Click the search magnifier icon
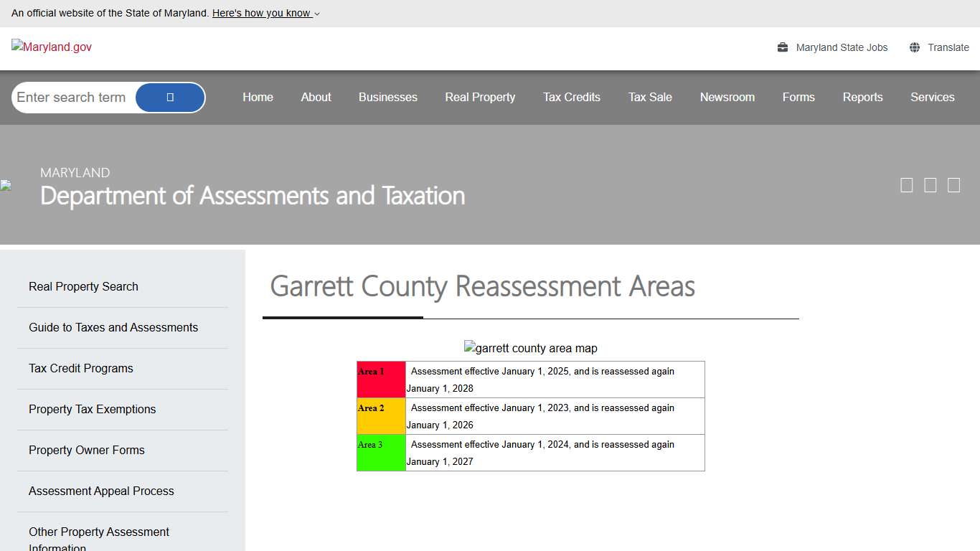 169,97
